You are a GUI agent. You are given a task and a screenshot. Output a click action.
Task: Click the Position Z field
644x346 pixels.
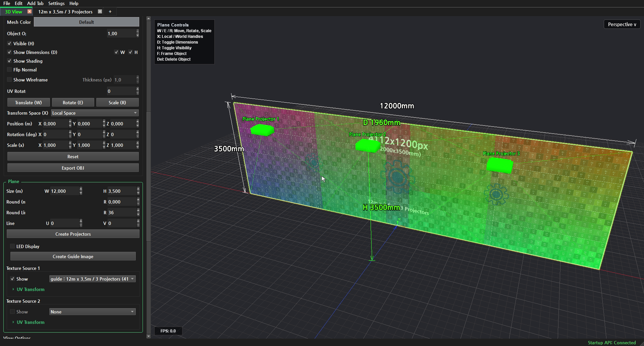(123, 124)
